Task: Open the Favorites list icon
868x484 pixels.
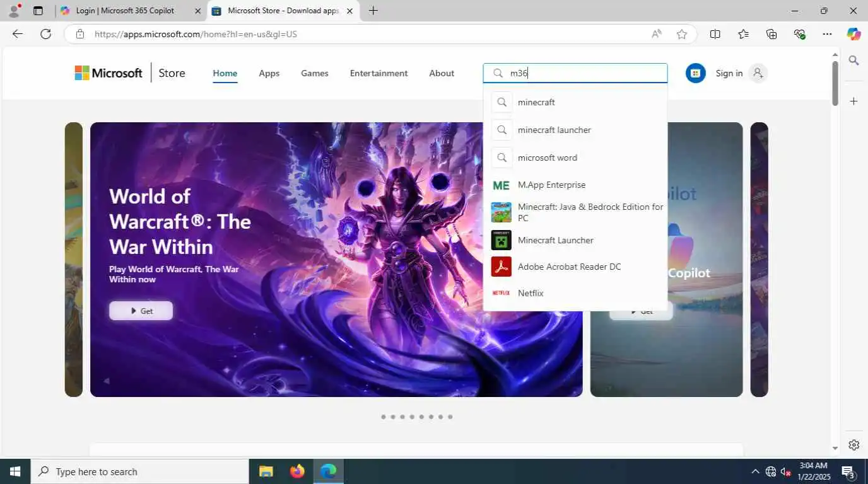Action: click(x=743, y=34)
